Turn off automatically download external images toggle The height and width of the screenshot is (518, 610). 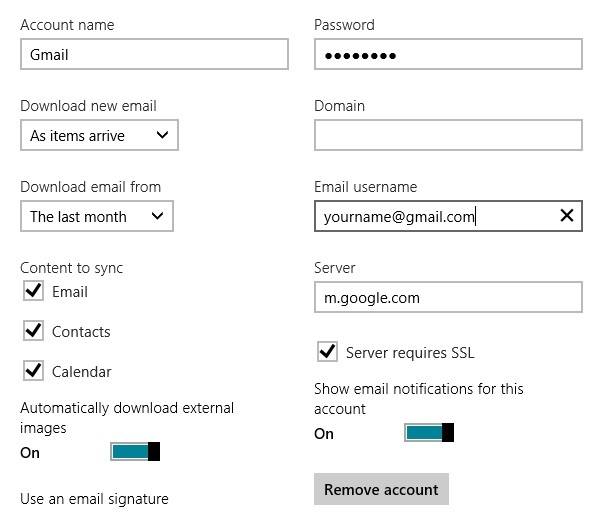(x=135, y=452)
